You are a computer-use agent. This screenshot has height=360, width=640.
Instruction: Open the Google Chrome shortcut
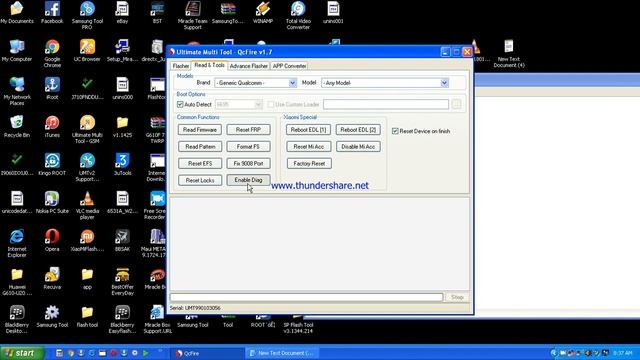tap(52, 53)
